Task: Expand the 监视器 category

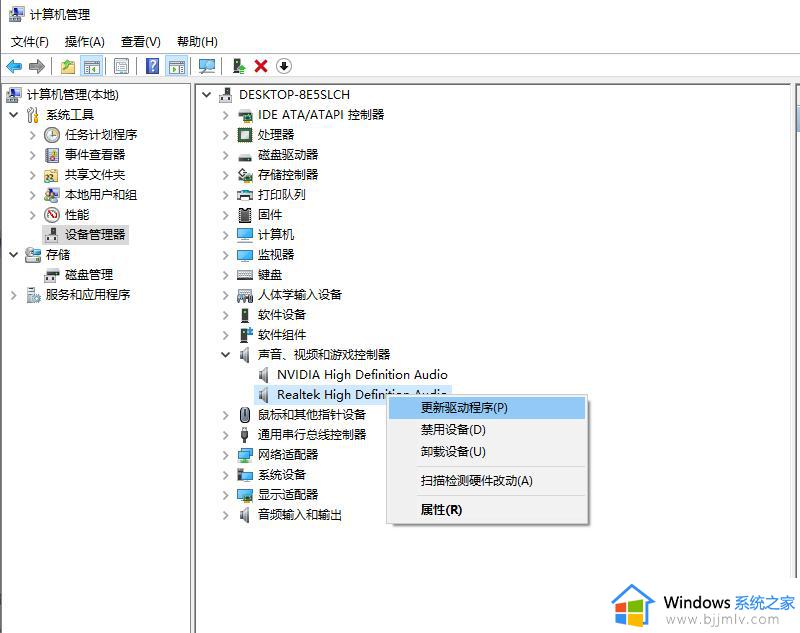Action: click(226, 255)
